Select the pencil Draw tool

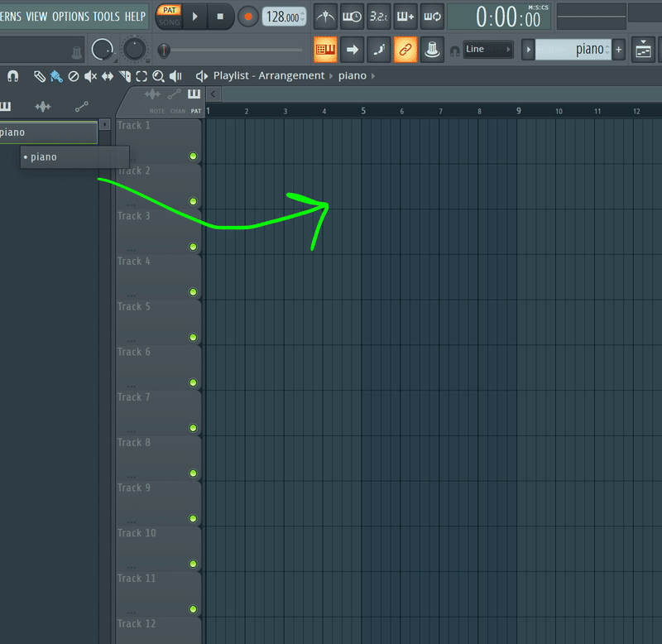coord(39,76)
